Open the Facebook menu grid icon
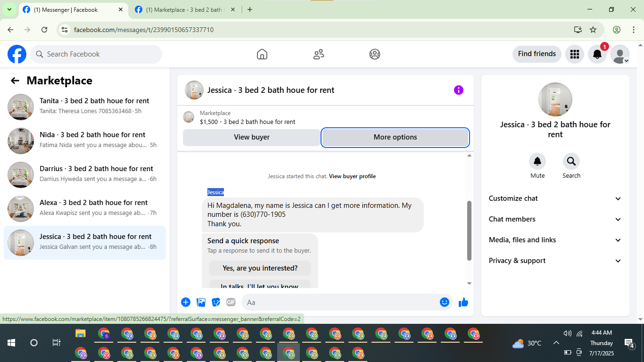Image resolution: width=644 pixels, height=362 pixels. pyautogui.click(x=574, y=54)
